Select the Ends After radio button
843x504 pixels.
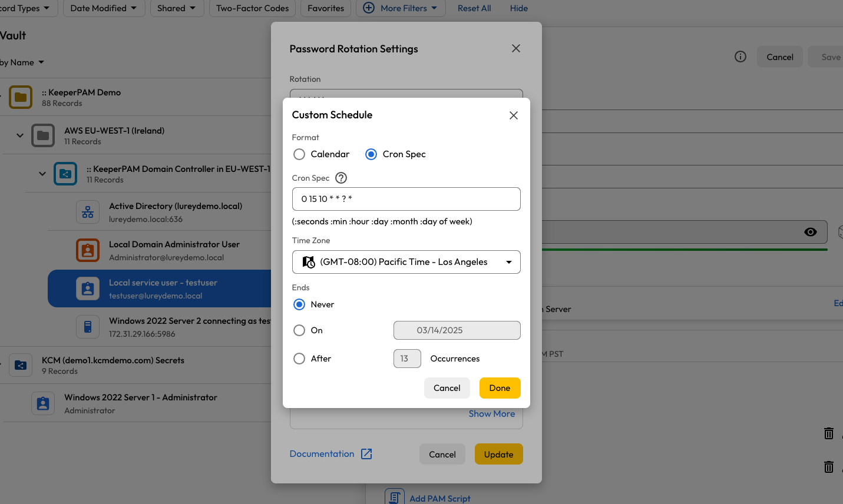pos(299,359)
